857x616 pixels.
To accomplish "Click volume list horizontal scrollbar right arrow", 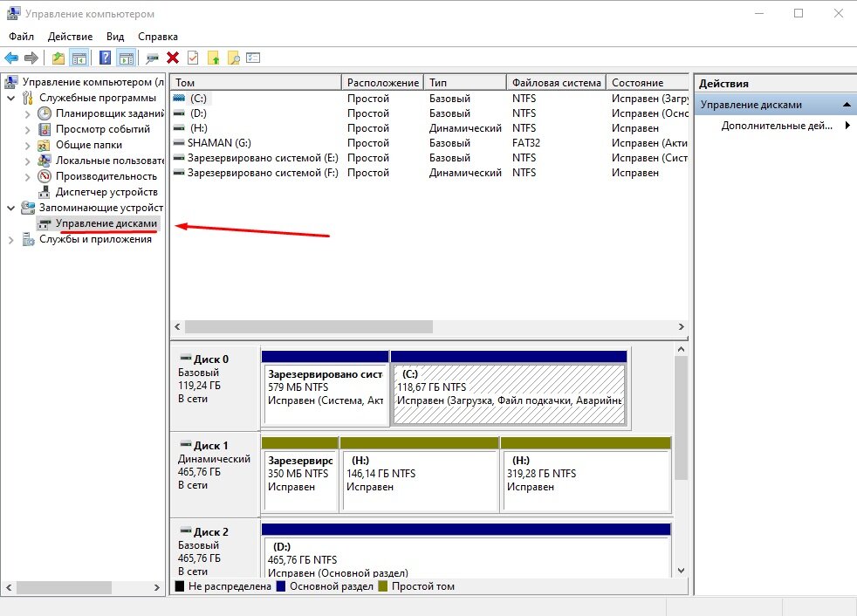I will 681,326.
